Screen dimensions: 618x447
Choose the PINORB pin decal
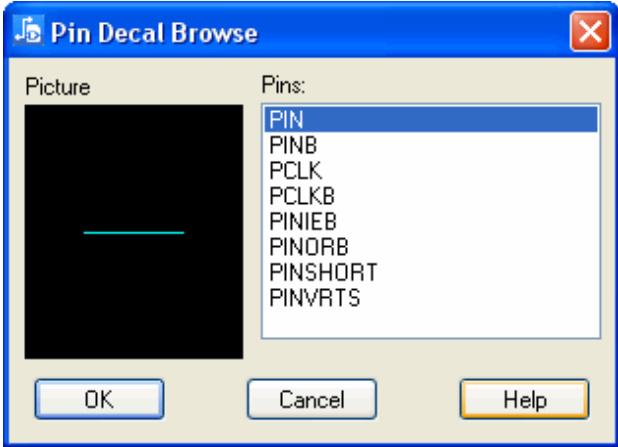(x=301, y=245)
